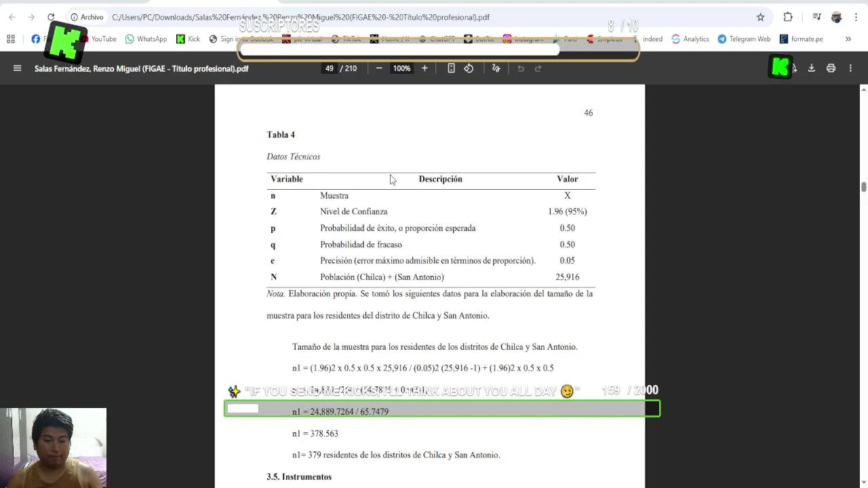Click the line 'n1 = 378.563'

click(x=315, y=434)
